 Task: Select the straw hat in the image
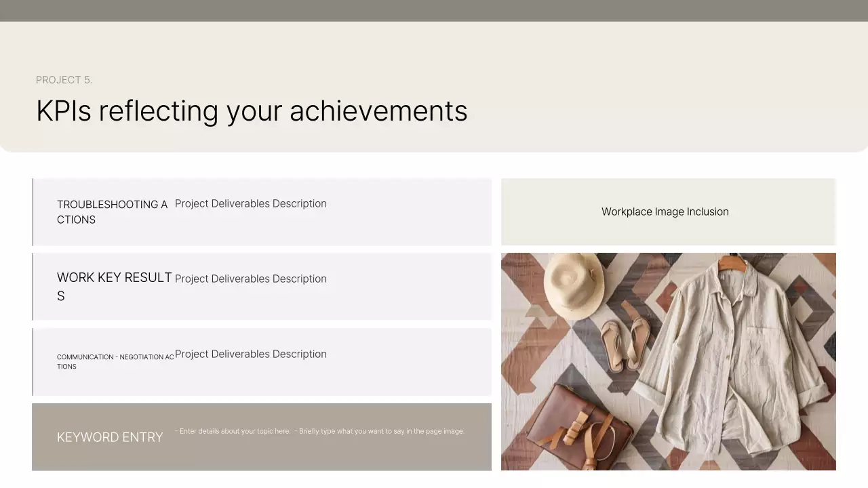pyautogui.click(x=574, y=287)
